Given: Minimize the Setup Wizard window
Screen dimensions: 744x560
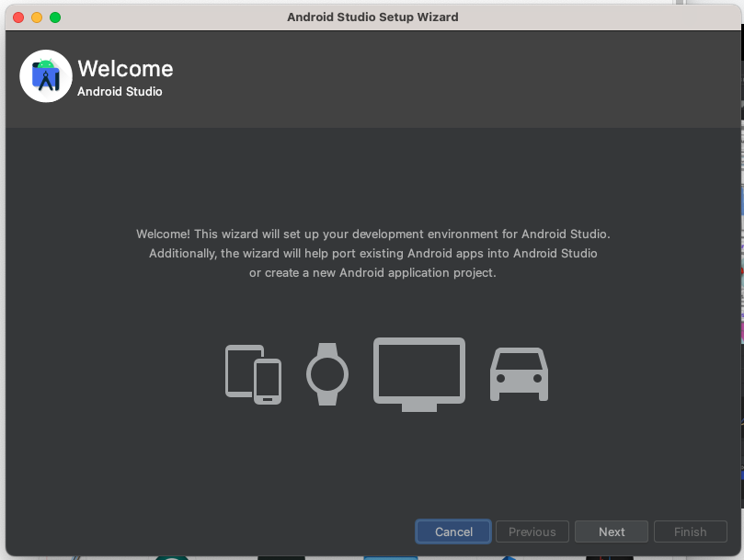Looking at the screenshot, I should tap(37, 17).
